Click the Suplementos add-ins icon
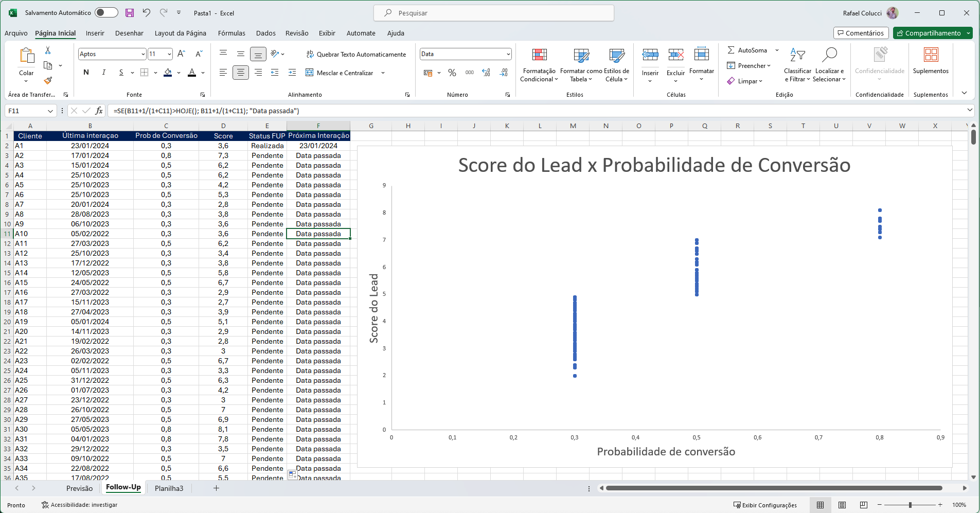Image resolution: width=980 pixels, height=513 pixels. click(x=931, y=56)
